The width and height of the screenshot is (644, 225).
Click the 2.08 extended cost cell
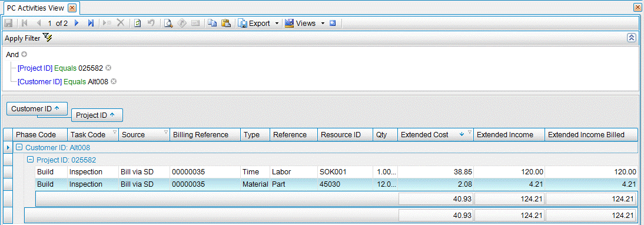pos(436,184)
